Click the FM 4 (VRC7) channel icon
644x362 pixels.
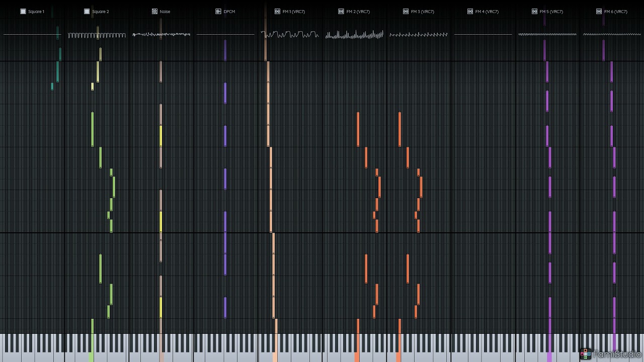coord(470,12)
